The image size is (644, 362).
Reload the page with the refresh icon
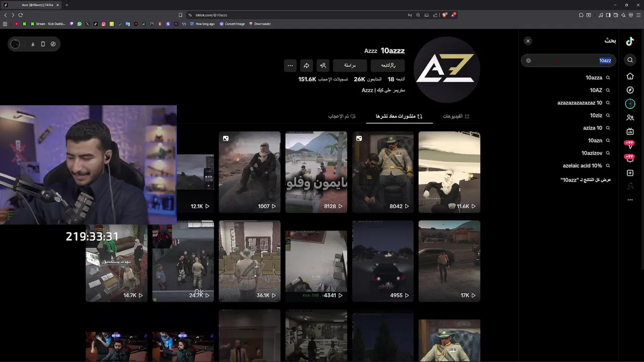pyautogui.click(x=21, y=15)
